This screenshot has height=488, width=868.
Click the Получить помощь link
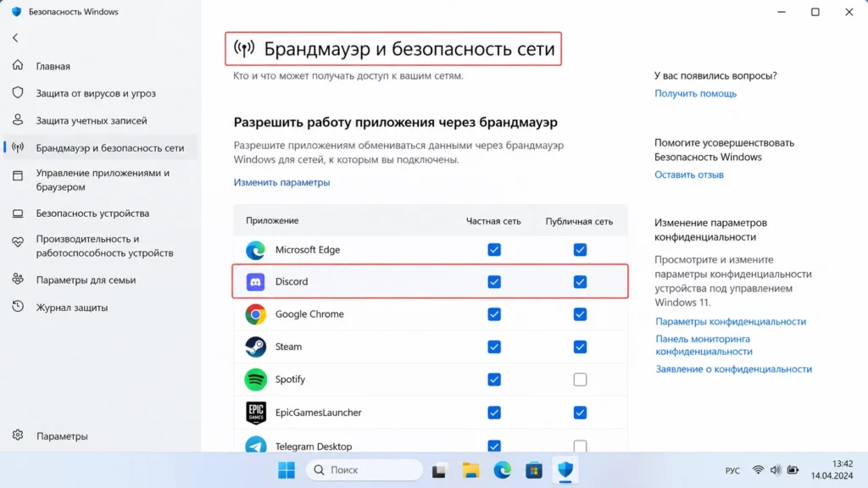coord(695,93)
